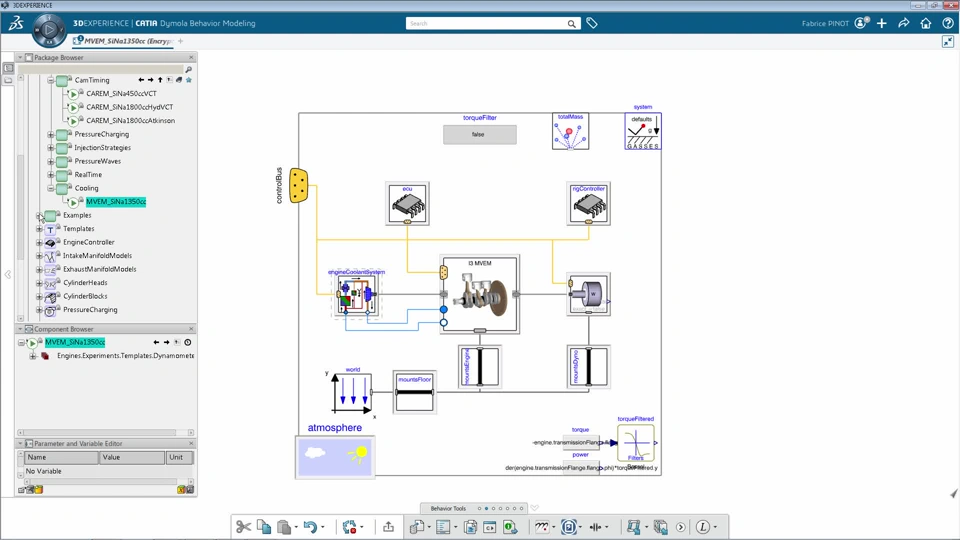This screenshot has height=540, width=960.
Task: Click the favorite star on CamTiming row
Action: [189, 80]
